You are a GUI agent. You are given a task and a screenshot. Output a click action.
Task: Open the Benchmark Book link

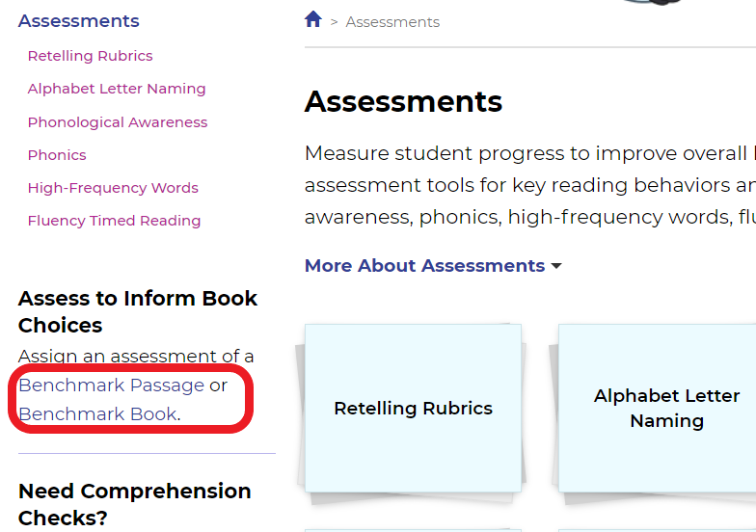coord(98,414)
